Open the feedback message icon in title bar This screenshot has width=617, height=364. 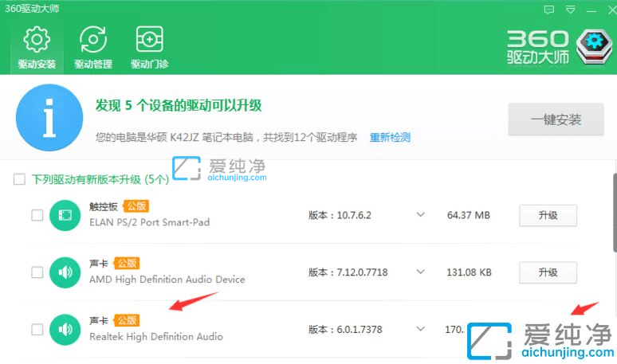point(548,10)
